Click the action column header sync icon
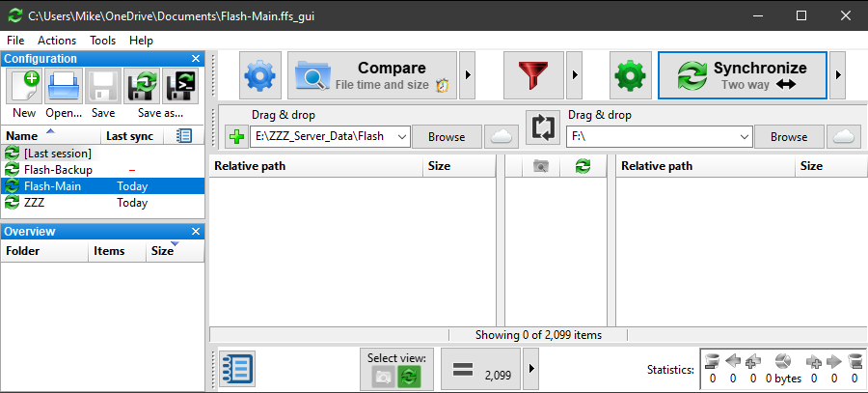868x393 pixels. pos(583,166)
